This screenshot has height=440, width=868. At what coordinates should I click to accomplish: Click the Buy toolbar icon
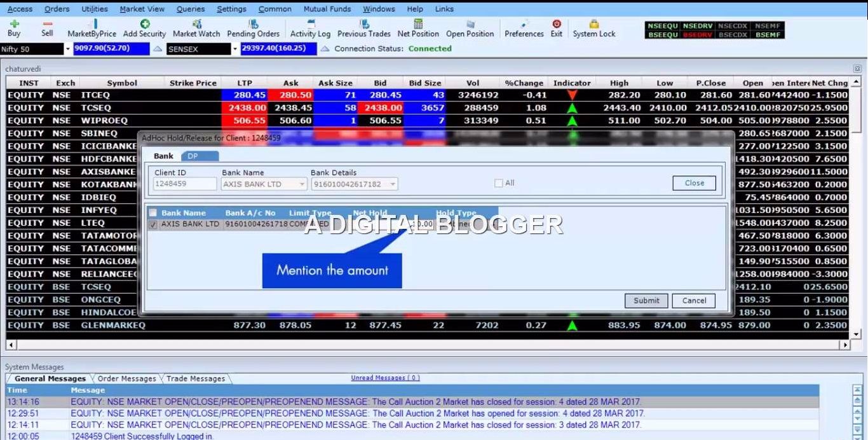pyautogui.click(x=14, y=28)
